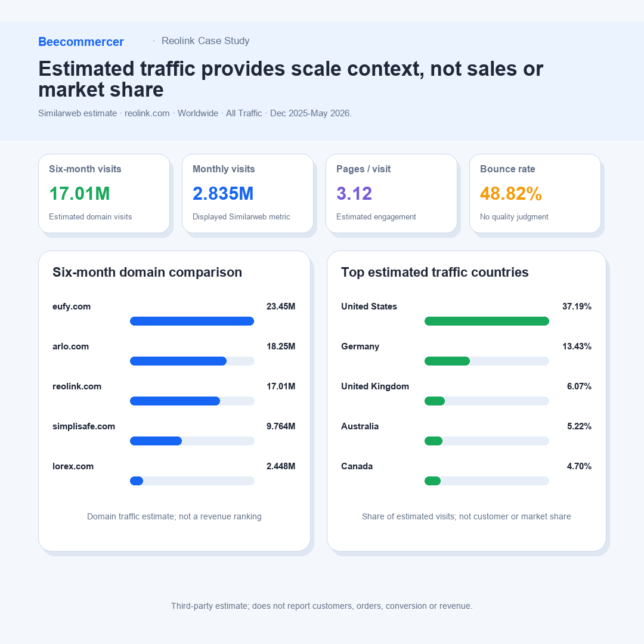644x644 pixels.
Task: Click the Canada row label
Action: click(357, 466)
